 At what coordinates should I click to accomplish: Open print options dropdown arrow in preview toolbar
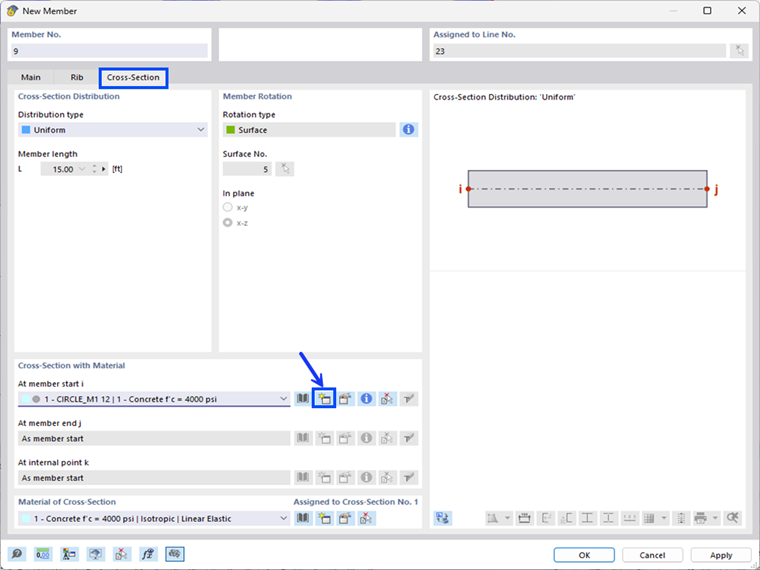click(715, 518)
